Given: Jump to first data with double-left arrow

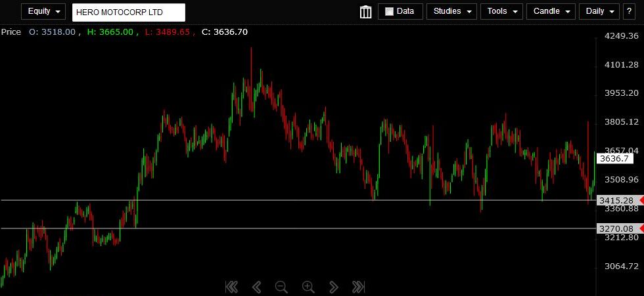Looking at the screenshot, I should click(231, 286).
